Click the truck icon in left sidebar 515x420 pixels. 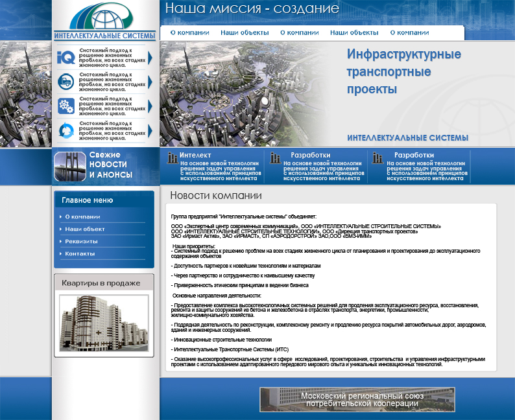[x=66, y=82]
